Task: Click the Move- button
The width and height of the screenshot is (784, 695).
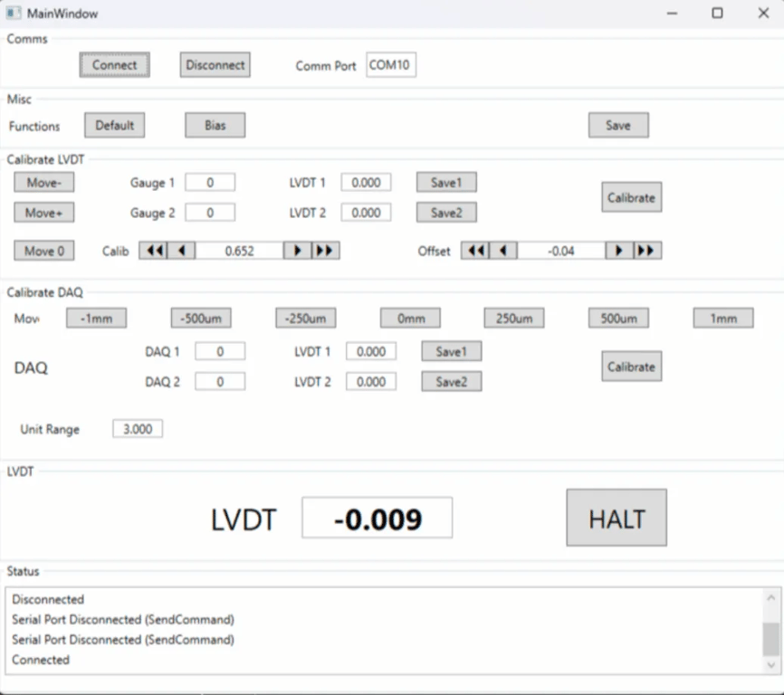Action: point(44,183)
